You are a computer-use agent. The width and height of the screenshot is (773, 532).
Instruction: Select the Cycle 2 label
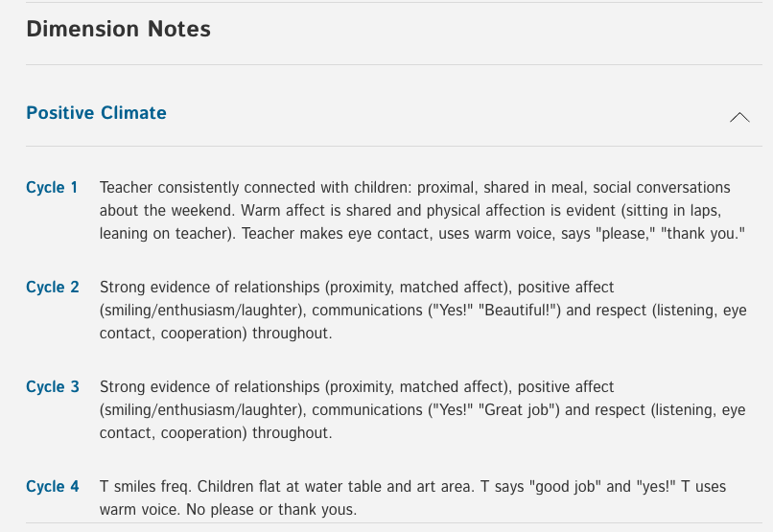(x=53, y=287)
